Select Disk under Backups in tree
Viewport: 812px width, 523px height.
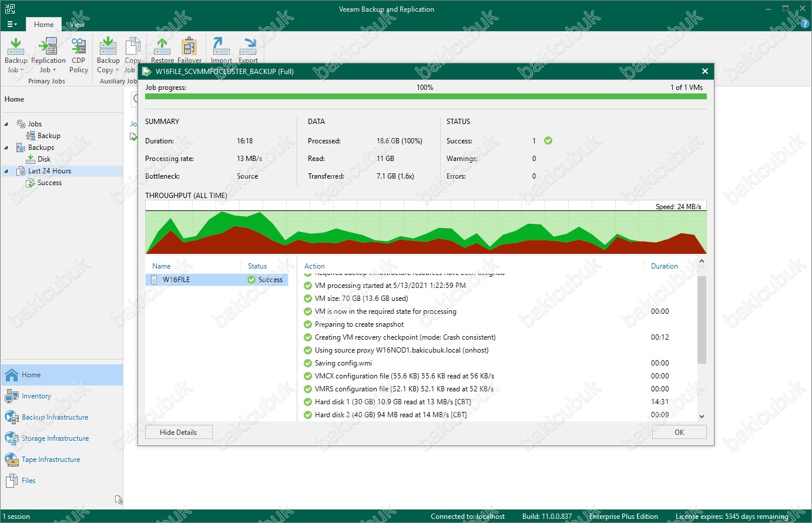tap(44, 159)
